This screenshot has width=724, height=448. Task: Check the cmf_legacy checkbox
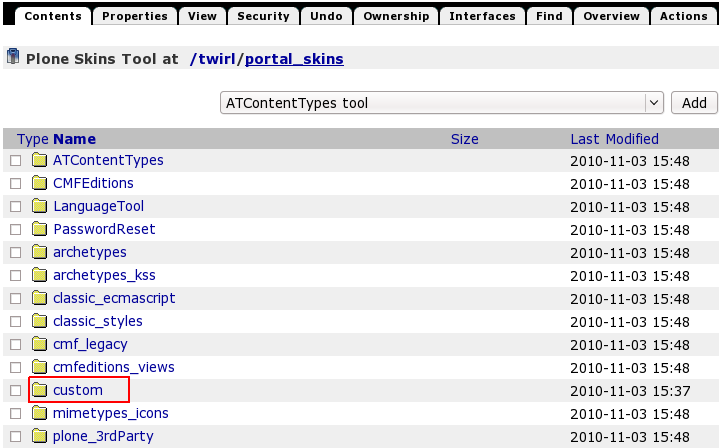16,344
